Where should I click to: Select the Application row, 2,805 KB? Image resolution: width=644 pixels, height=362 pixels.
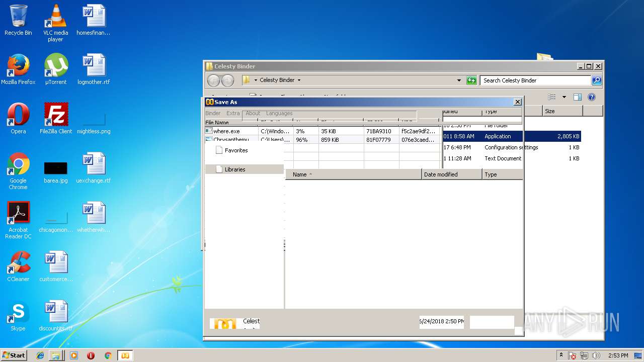[x=512, y=136]
